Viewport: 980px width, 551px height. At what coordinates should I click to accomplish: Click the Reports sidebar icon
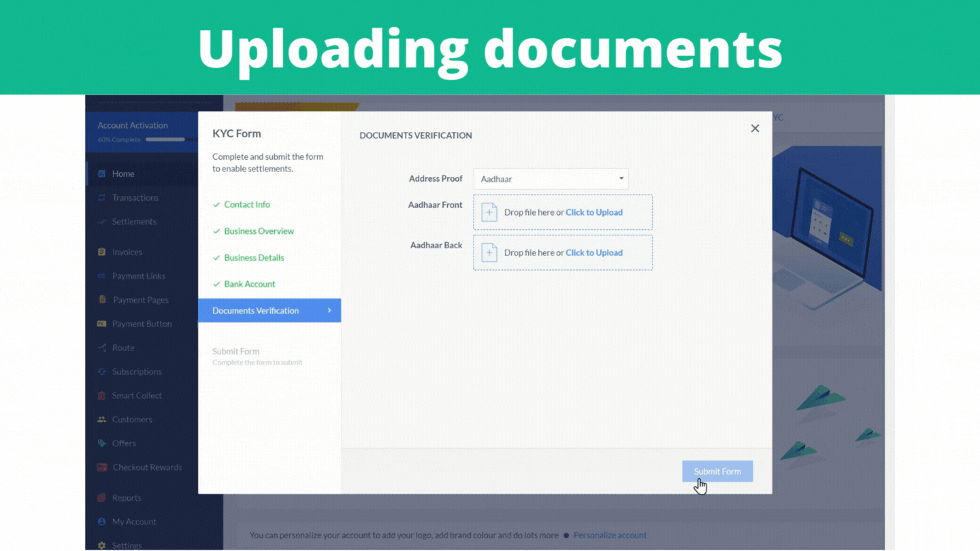tap(102, 498)
